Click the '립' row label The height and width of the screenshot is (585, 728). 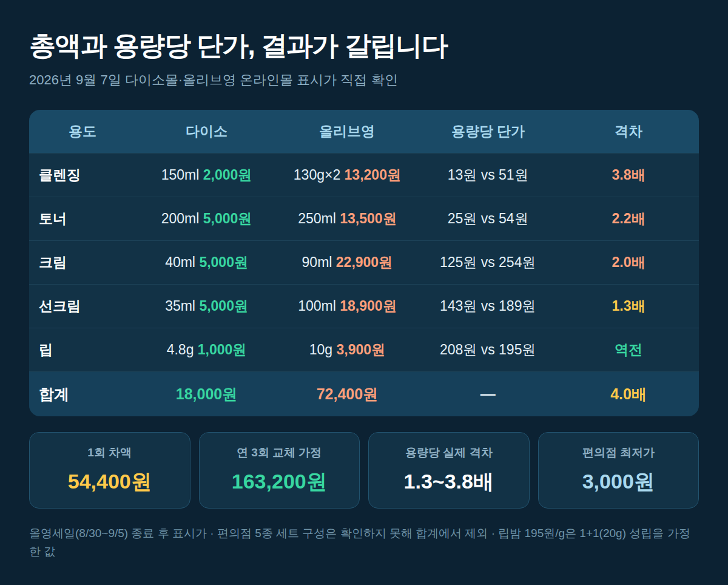coord(45,350)
